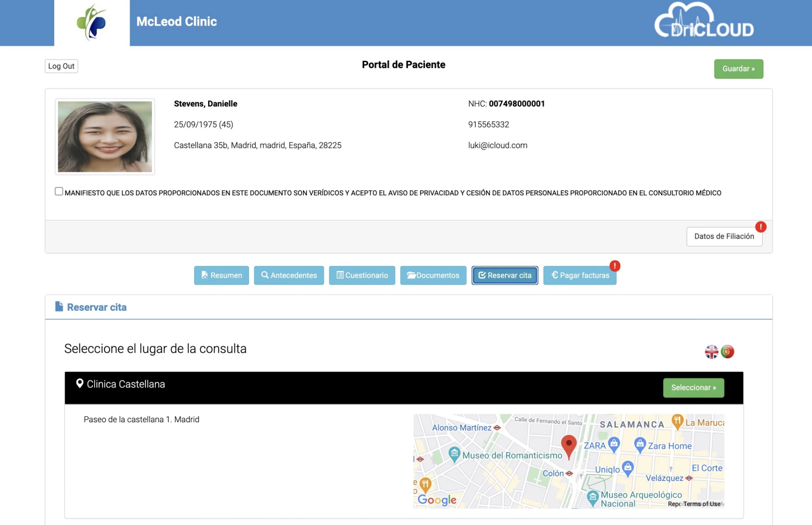The image size is (812, 525).
Task: Switch to the Antecedentes tab
Action: (x=289, y=275)
